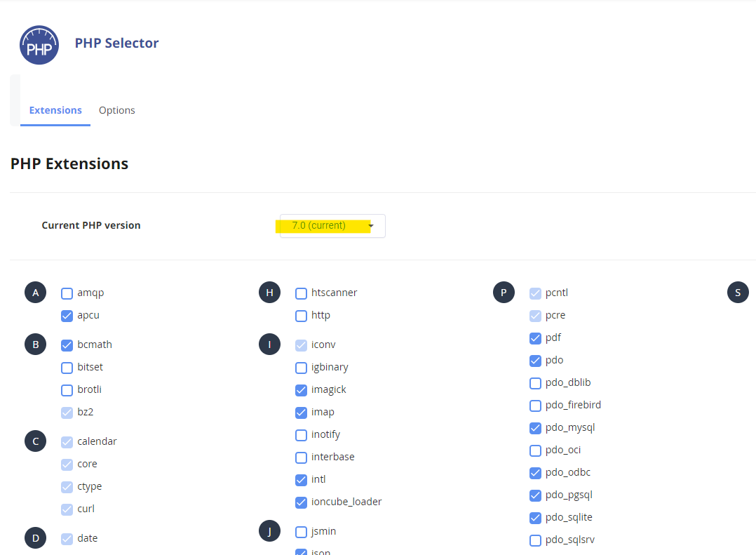Click the PHP Selector title text
The width and height of the screenshot is (756, 555).
(x=116, y=44)
